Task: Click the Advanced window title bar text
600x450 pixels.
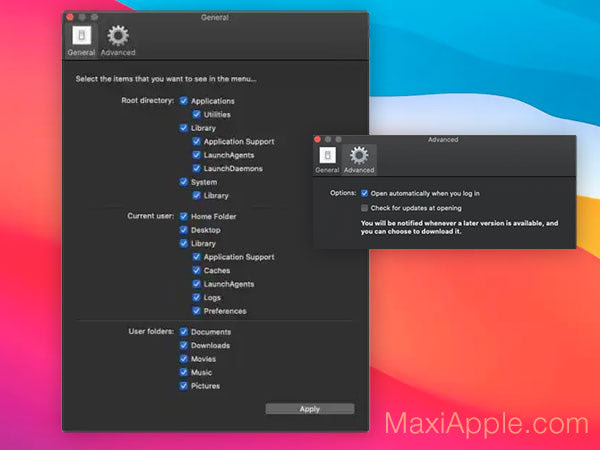Action: tap(443, 140)
